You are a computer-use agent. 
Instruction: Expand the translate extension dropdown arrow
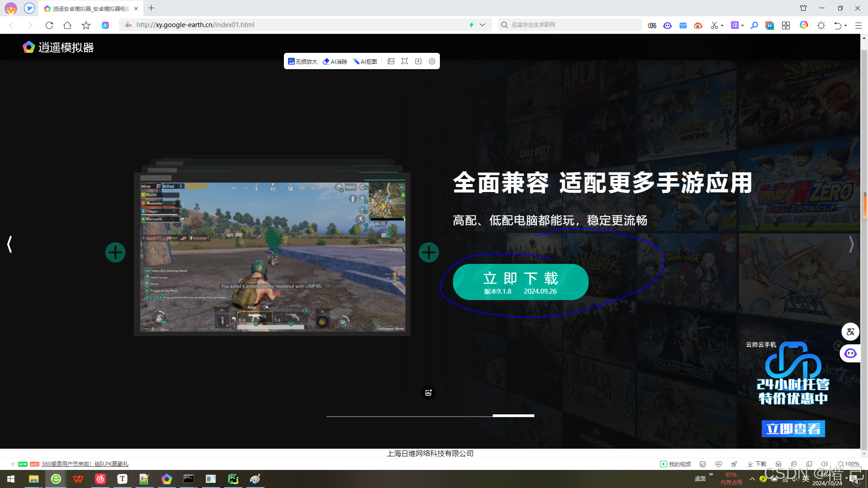(742, 26)
